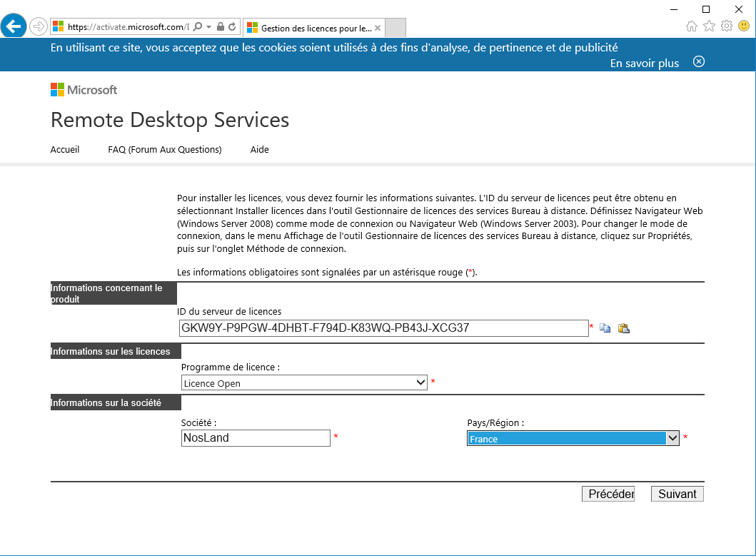Open the browser tools gear icon
Screen dimensions: 756x558
coord(727,26)
